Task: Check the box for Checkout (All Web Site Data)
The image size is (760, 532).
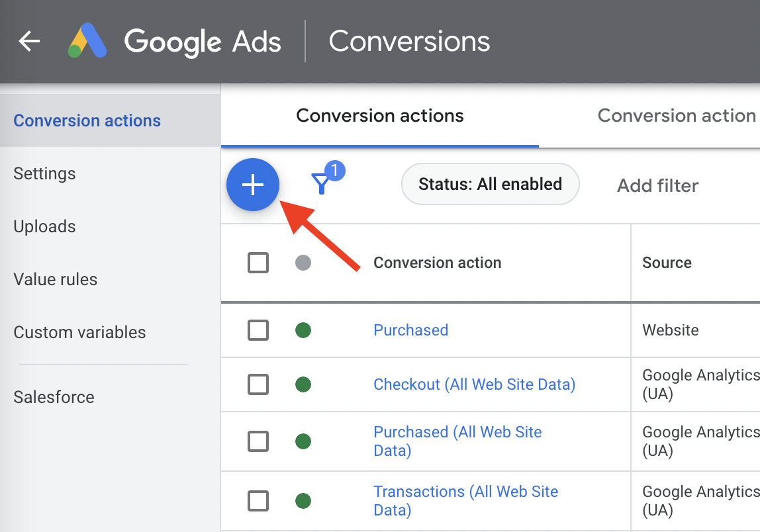Action: [258, 384]
